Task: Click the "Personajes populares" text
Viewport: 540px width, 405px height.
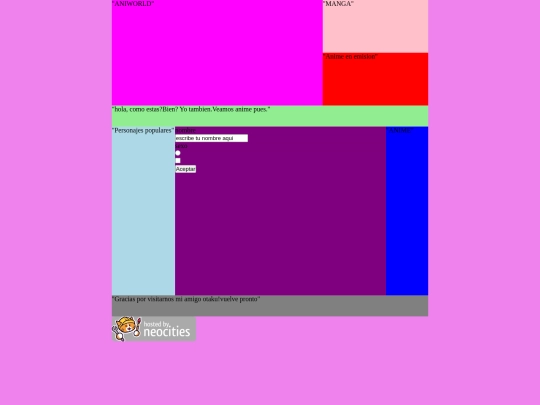Action: click(x=143, y=130)
